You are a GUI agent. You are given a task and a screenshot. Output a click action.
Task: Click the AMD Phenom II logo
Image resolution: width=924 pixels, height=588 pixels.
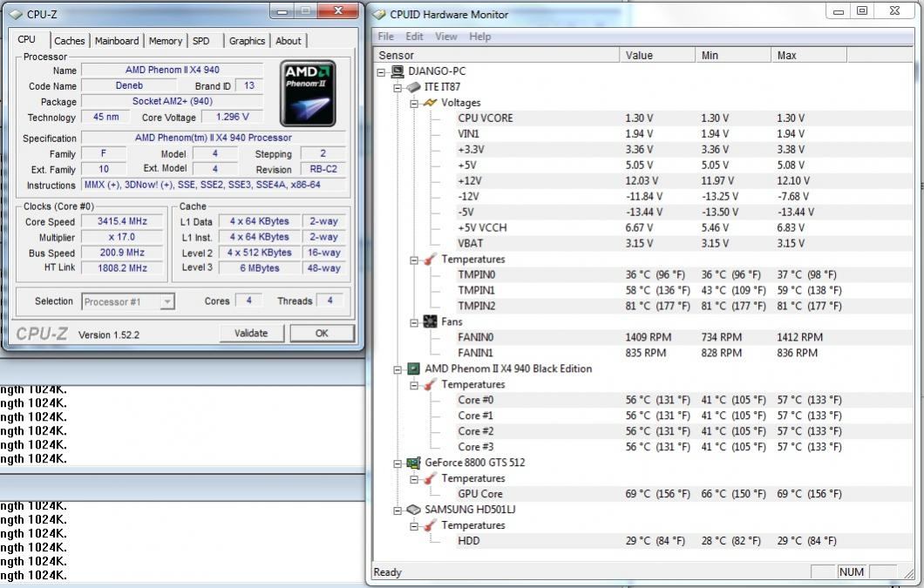308,93
